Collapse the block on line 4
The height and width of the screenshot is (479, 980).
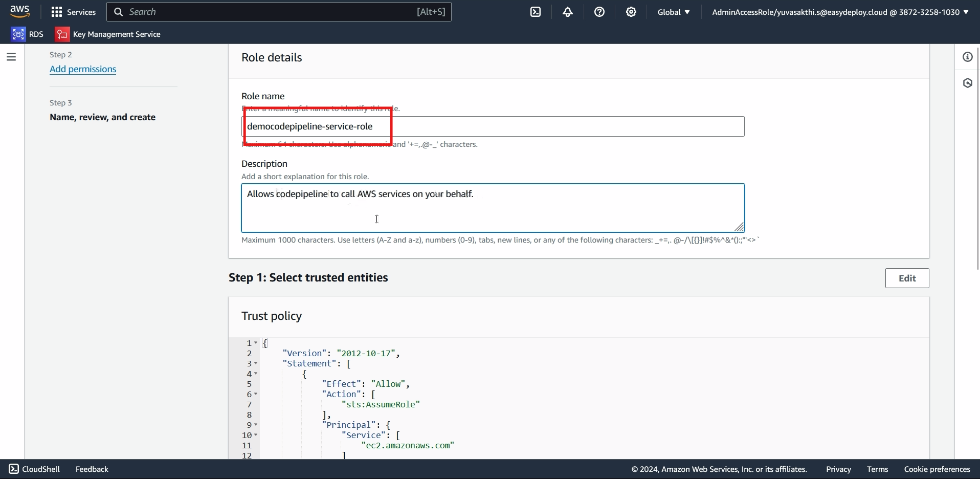256,374
